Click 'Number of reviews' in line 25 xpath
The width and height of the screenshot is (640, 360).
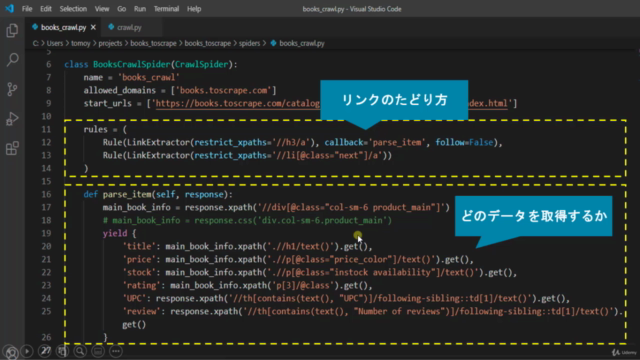coord(400,311)
